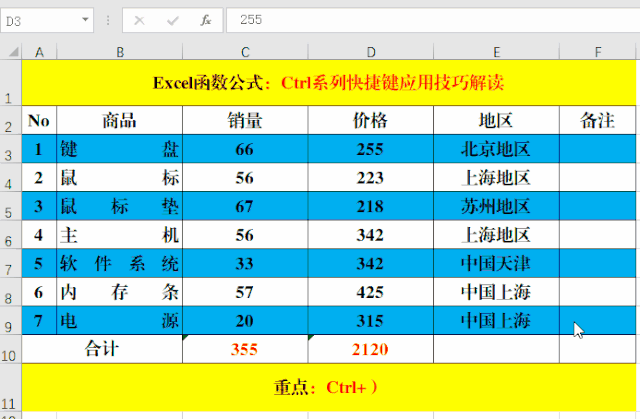Screen dimensions: 640x419
Task: Click the '中国天津' cell
Action: [496, 263]
